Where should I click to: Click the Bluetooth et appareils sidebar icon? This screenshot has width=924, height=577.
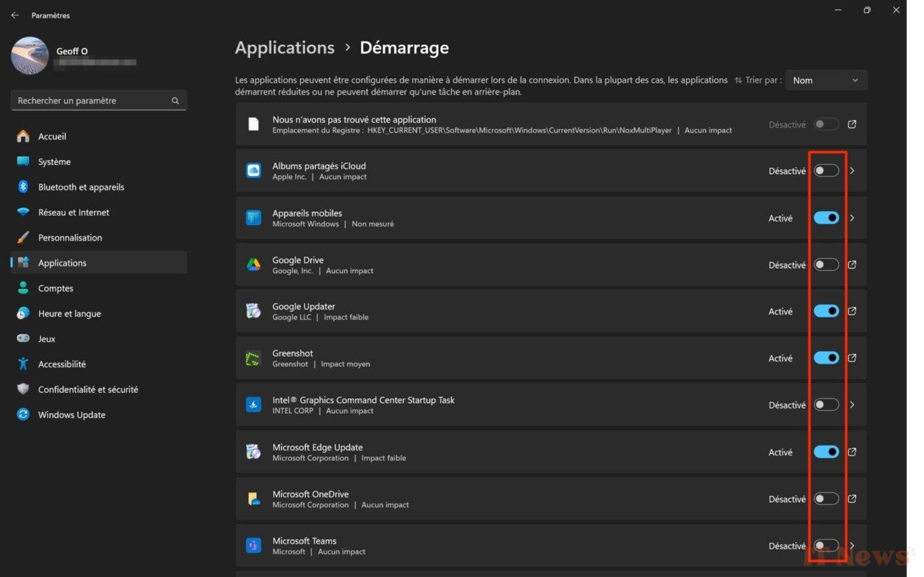pos(22,187)
